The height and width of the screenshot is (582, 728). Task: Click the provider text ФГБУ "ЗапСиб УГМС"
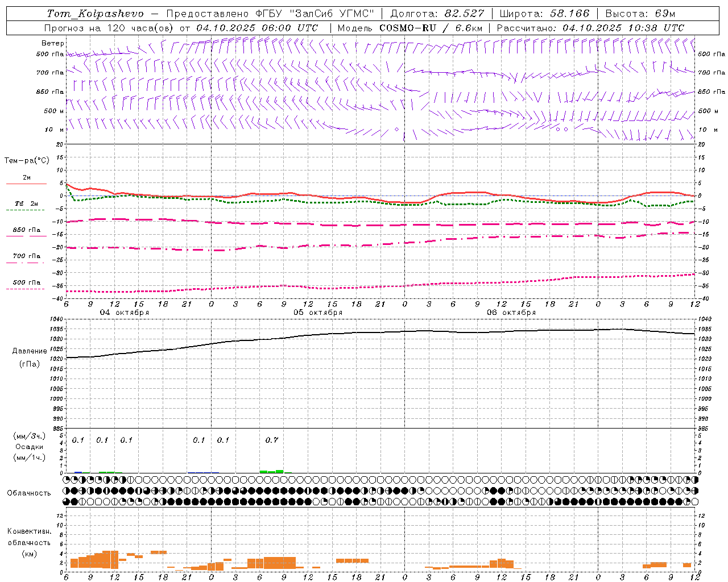[x=315, y=14]
